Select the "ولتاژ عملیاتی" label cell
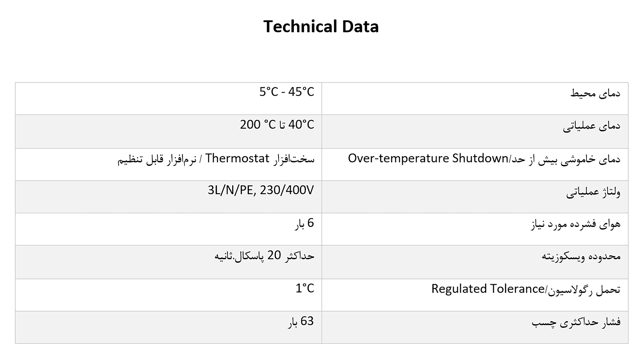 (x=593, y=192)
